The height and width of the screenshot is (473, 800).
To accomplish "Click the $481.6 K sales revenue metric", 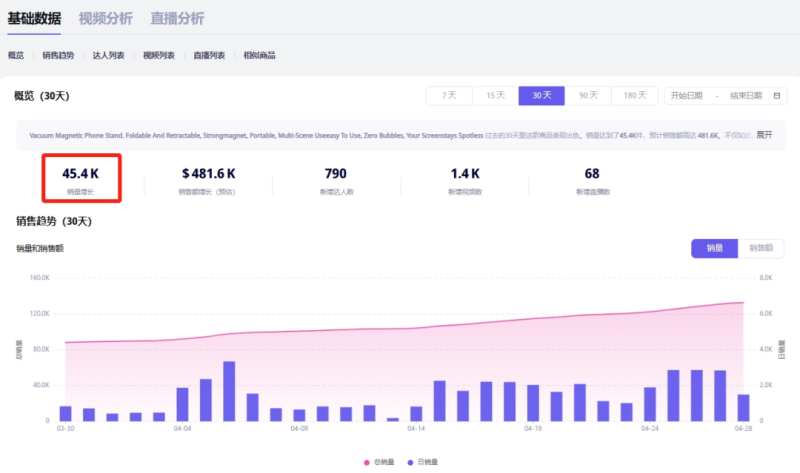I will (208, 178).
